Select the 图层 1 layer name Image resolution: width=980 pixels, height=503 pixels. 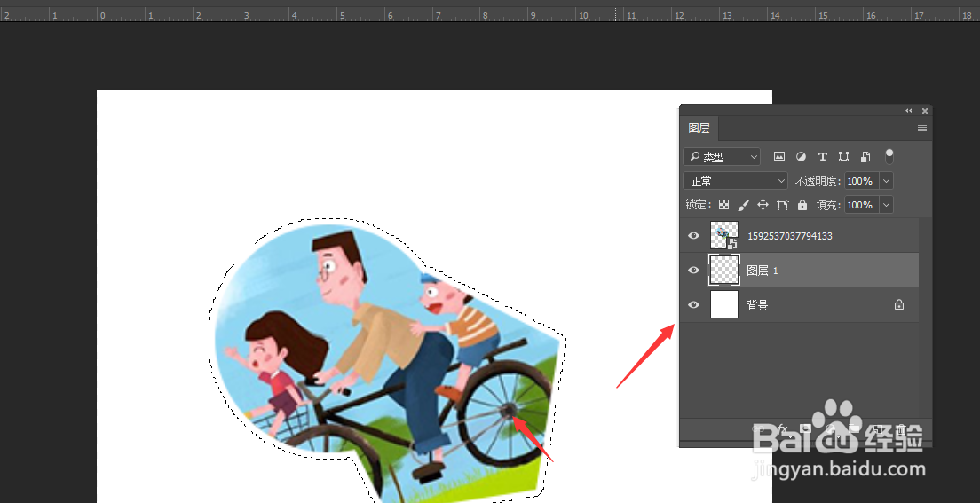(x=763, y=271)
